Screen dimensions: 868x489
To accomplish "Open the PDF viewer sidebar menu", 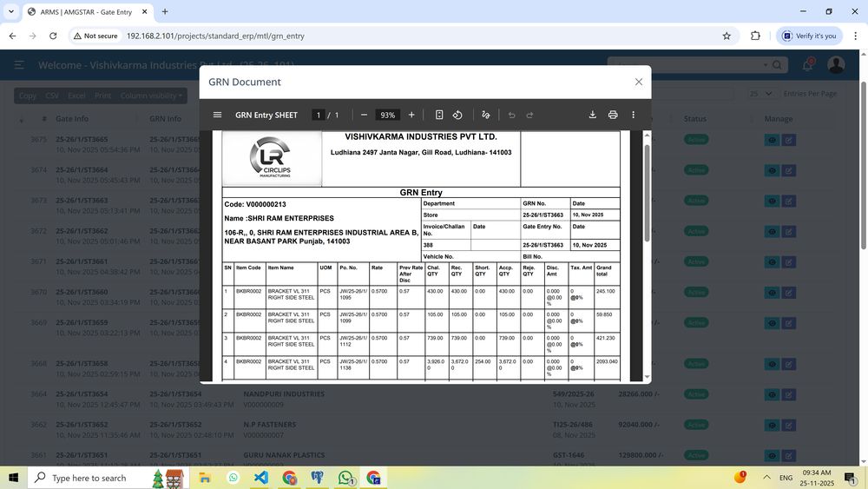I will pos(217,115).
